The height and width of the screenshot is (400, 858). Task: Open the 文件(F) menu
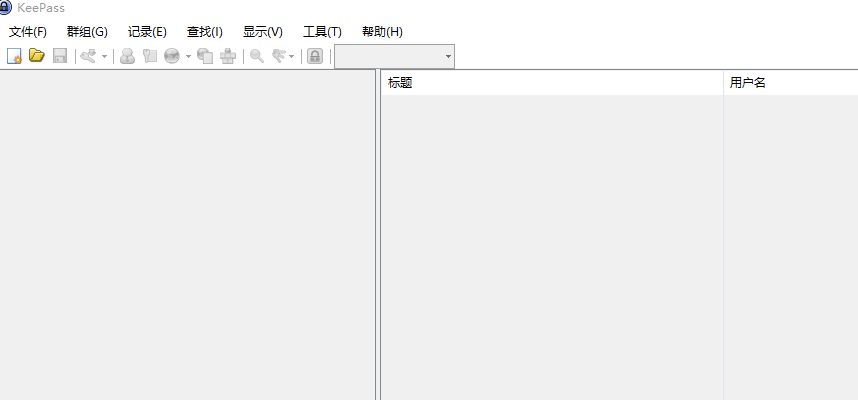[28, 32]
